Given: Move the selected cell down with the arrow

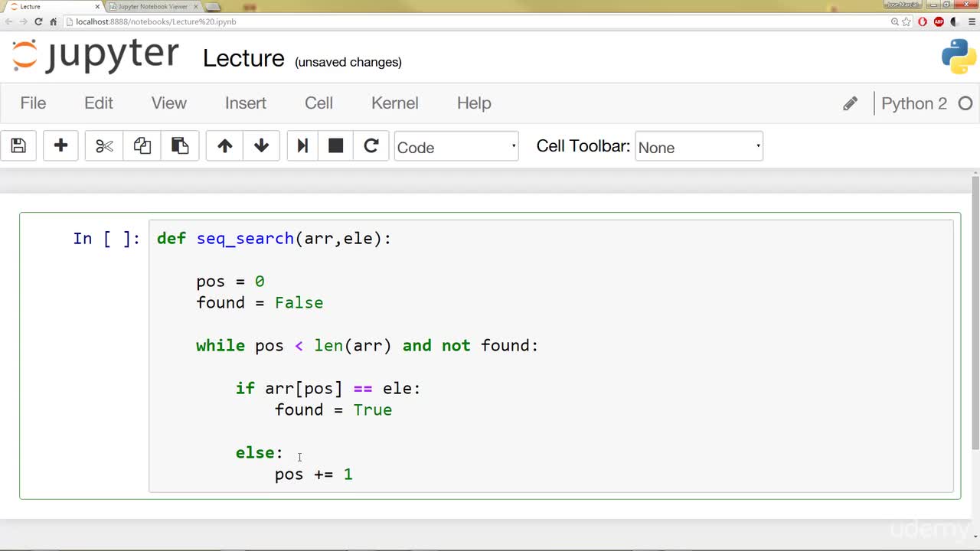Looking at the screenshot, I should pyautogui.click(x=261, y=145).
